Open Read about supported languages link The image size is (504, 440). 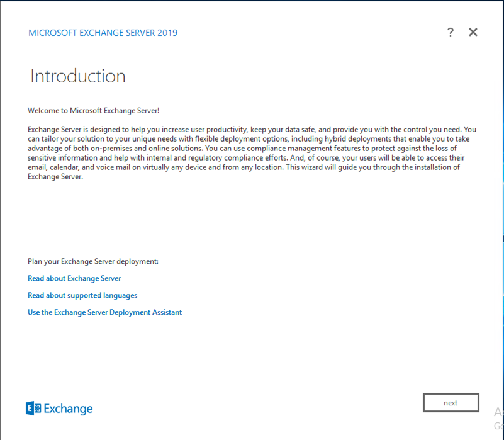(x=82, y=295)
